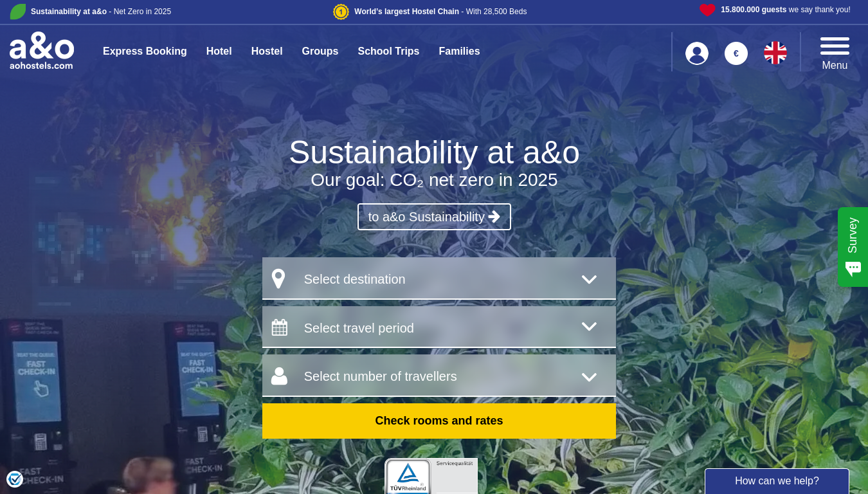The width and height of the screenshot is (868, 494).
Task: Open the Families navigation item
Action: [x=459, y=51]
